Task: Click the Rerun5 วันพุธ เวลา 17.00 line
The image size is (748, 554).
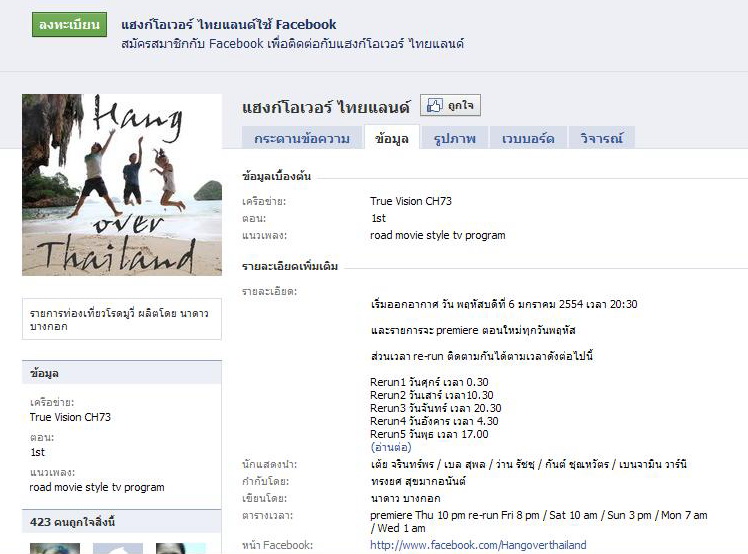Action: point(429,434)
